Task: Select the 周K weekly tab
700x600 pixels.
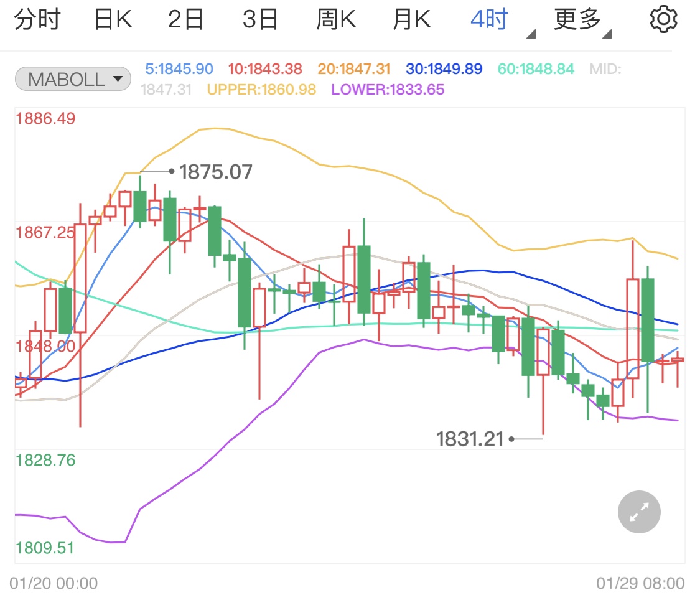Action: (336, 20)
